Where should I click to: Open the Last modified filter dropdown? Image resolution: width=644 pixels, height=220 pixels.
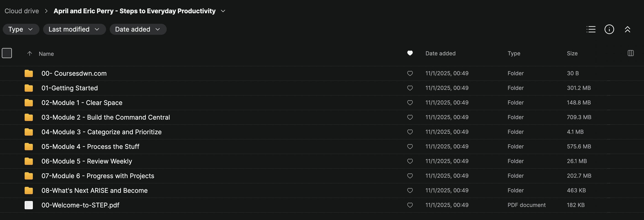[x=74, y=29]
